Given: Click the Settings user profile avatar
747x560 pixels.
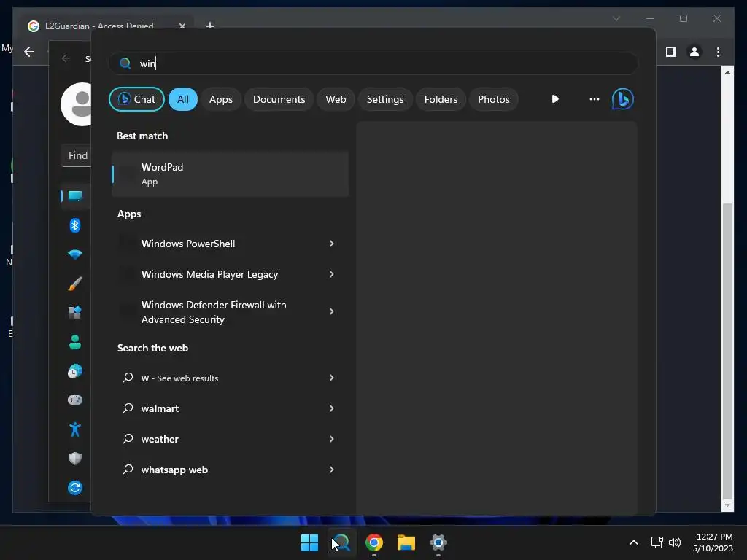Looking at the screenshot, I should tap(77, 104).
